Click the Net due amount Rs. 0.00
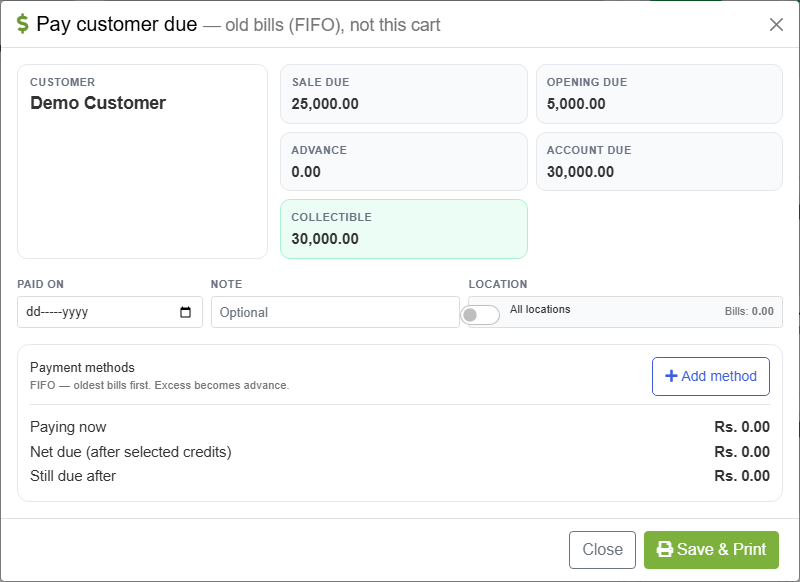Image resolution: width=800 pixels, height=582 pixels. pos(742,452)
